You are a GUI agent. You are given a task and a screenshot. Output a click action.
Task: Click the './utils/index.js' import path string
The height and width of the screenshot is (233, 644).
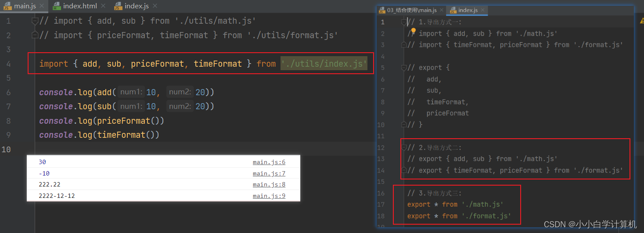pos(324,64)
